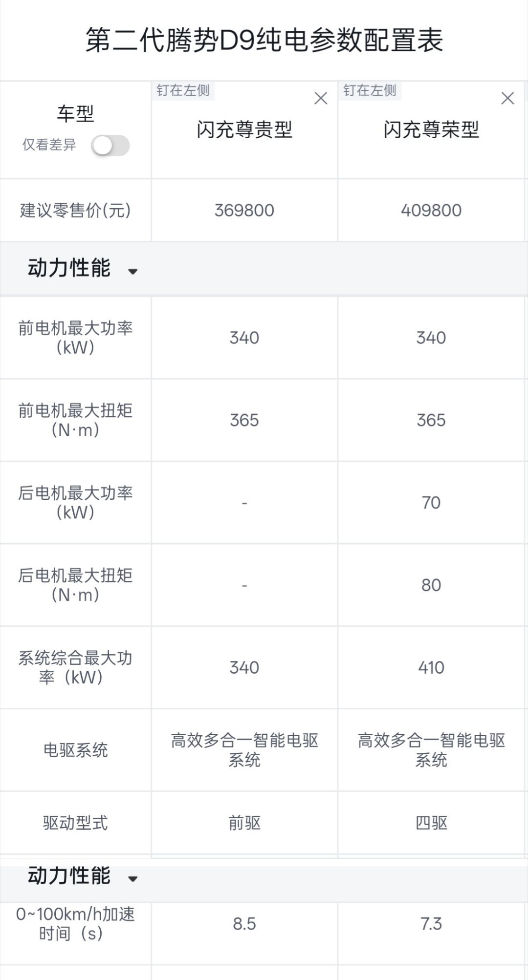This screenshot has width=528, height=980.
Task: Tap the 409800 price cell
Action: point(431,211)
